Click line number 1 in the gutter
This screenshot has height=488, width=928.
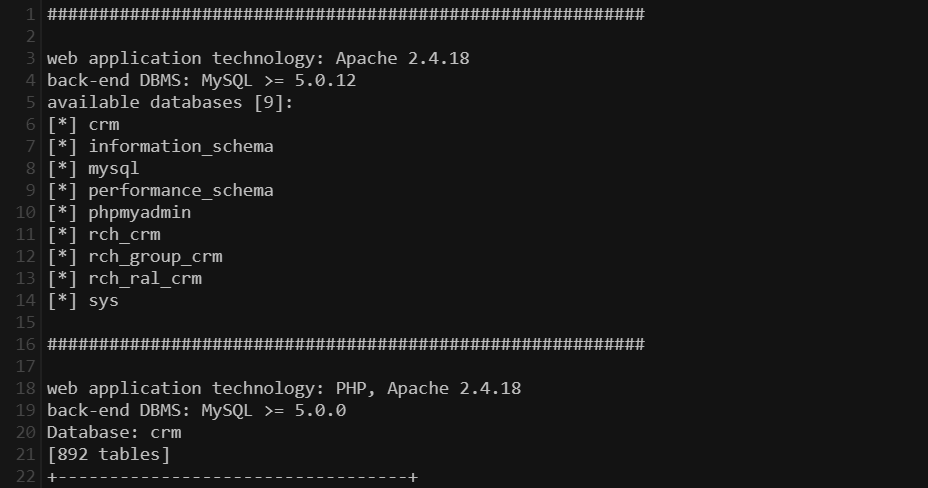(x=30, y=14)
